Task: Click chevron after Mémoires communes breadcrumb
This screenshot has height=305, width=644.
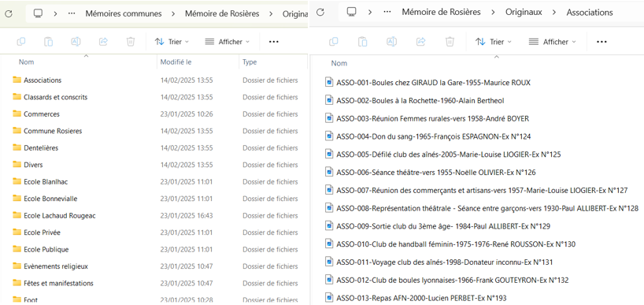Action: (x=173, y=13)
